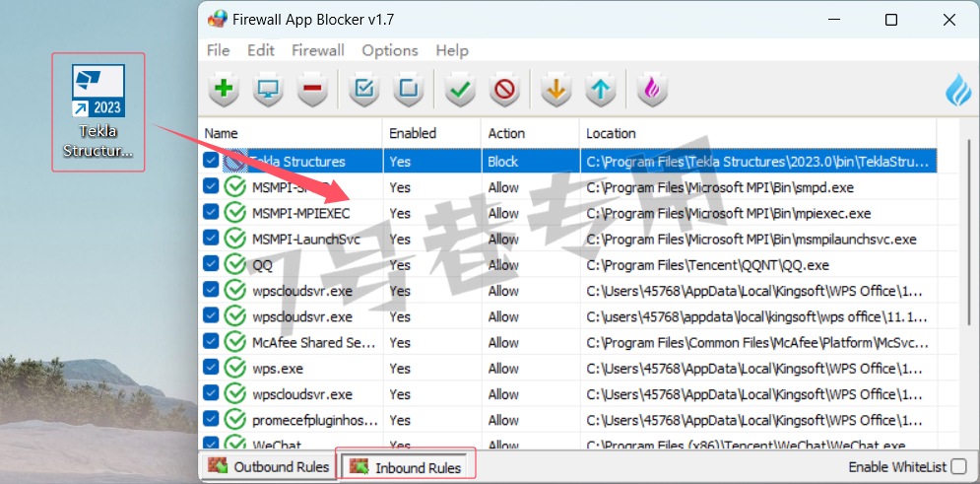
Task: Select the MSMPI-LaunchSvc rule name
Action: pos(306,240)
